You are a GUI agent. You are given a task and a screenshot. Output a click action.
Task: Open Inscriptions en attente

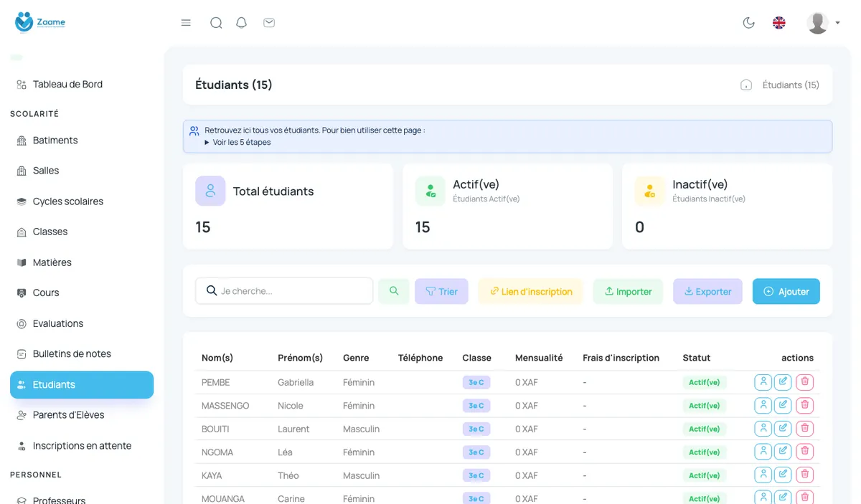coord(82,445)
